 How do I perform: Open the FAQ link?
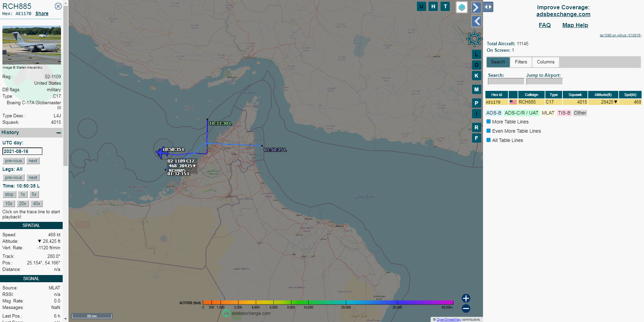545,25
